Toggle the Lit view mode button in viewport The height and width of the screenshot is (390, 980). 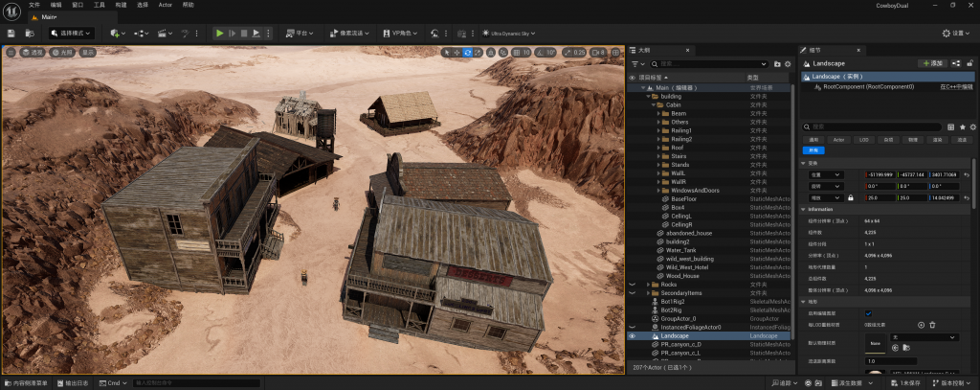click(63, 53)
